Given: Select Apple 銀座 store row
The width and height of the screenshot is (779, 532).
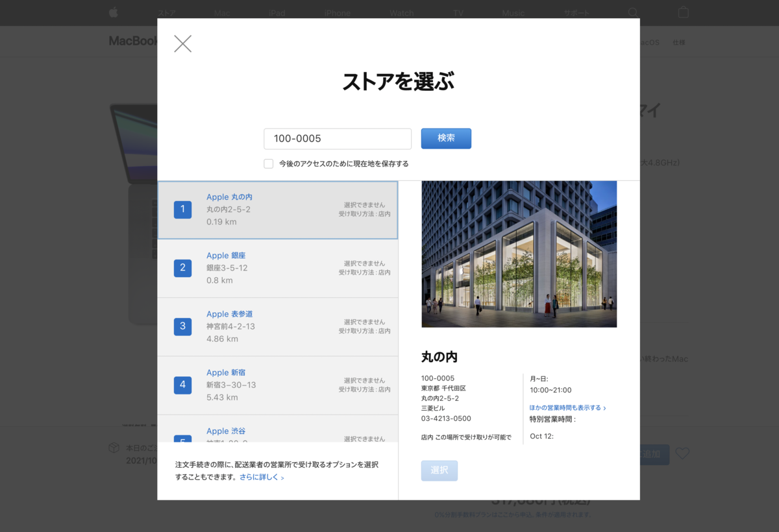Looking at the screenshot, I should coord(278,269).
